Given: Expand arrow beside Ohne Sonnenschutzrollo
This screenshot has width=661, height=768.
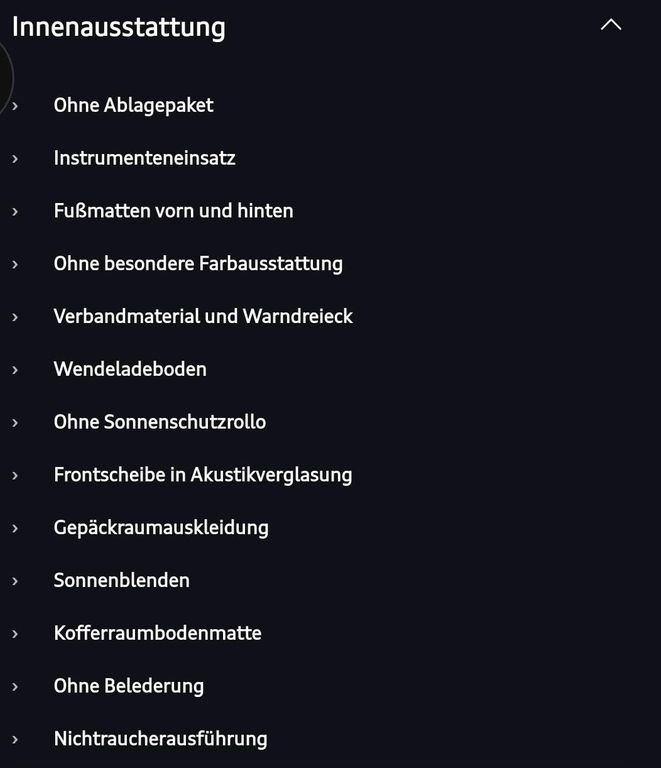Looking at the screenshot, I should point(15,423).
